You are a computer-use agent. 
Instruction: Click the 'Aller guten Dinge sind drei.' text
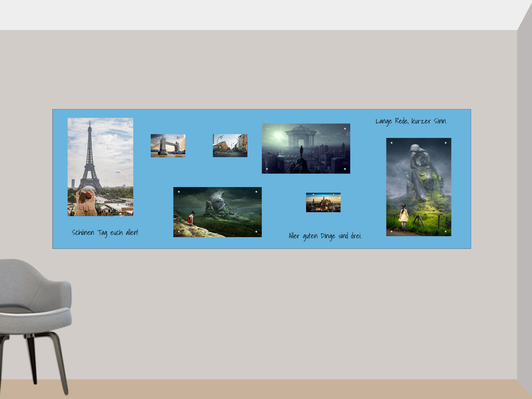pos(325,236)
